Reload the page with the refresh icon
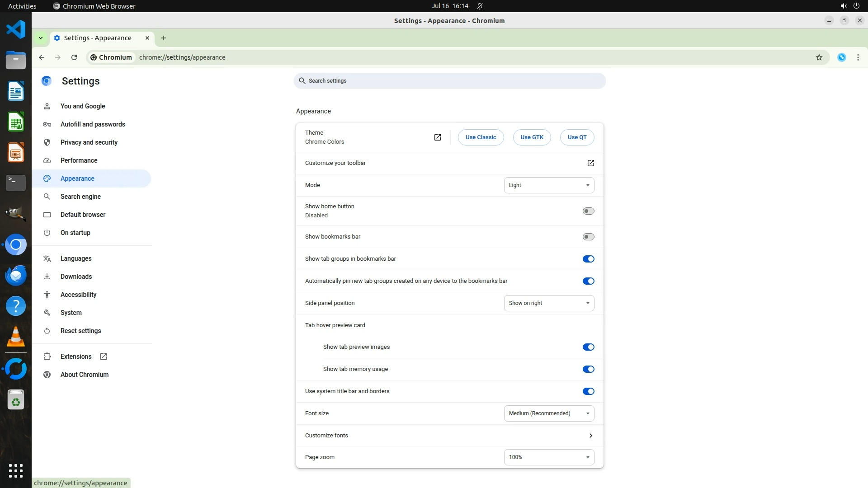The height and width of the screenshot is (488, 868). (74, 57)
